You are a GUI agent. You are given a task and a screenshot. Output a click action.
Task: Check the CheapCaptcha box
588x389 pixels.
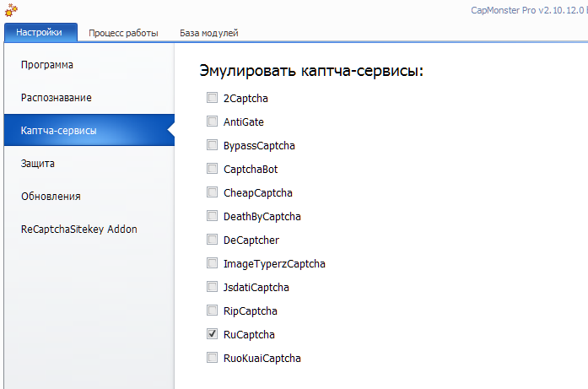(212, 192)
